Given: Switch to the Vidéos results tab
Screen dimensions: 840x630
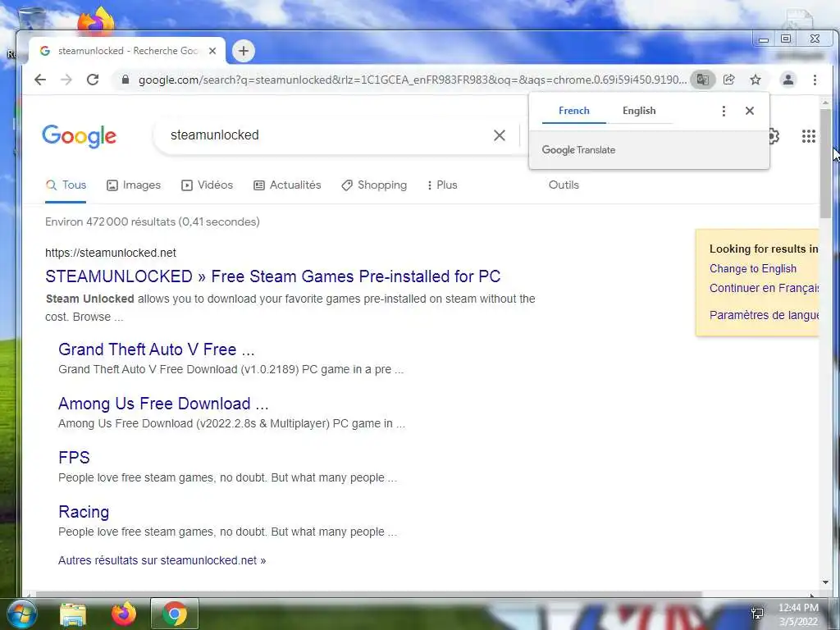Looking at the screenshot, I should (208, 185).
